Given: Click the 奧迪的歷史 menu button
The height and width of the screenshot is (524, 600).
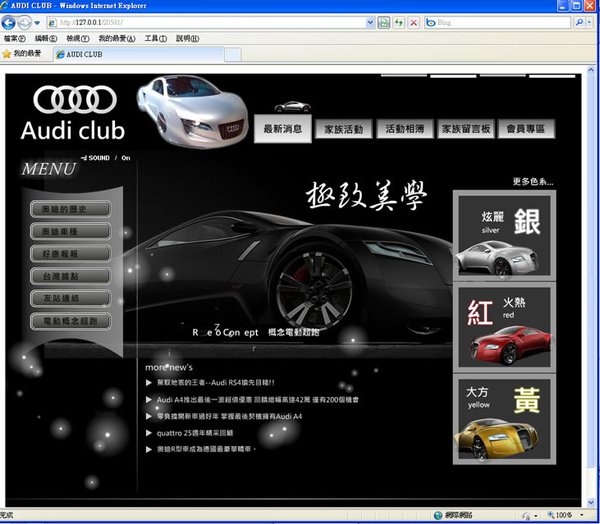Looking at the screenshot, I should [x=70, y=209].
